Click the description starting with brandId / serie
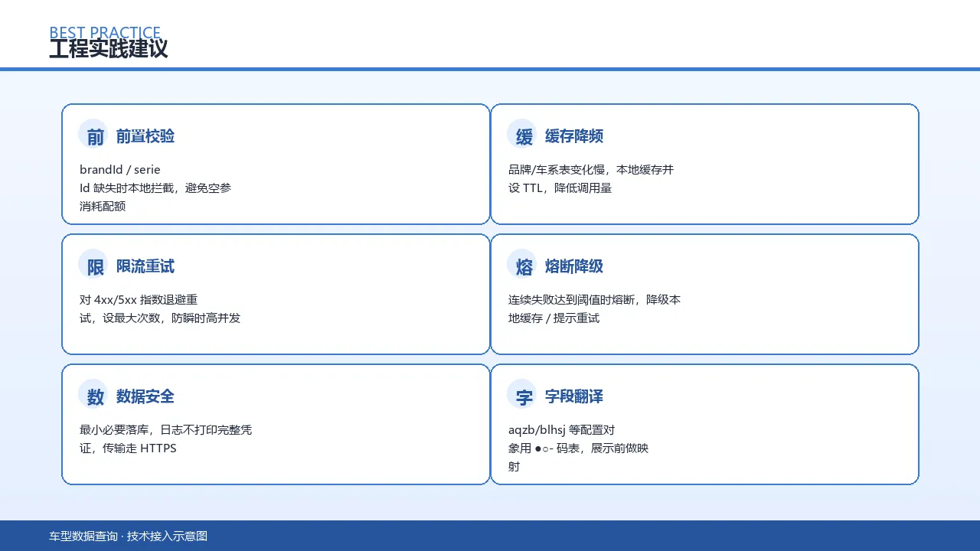 [x=155, y=187]
